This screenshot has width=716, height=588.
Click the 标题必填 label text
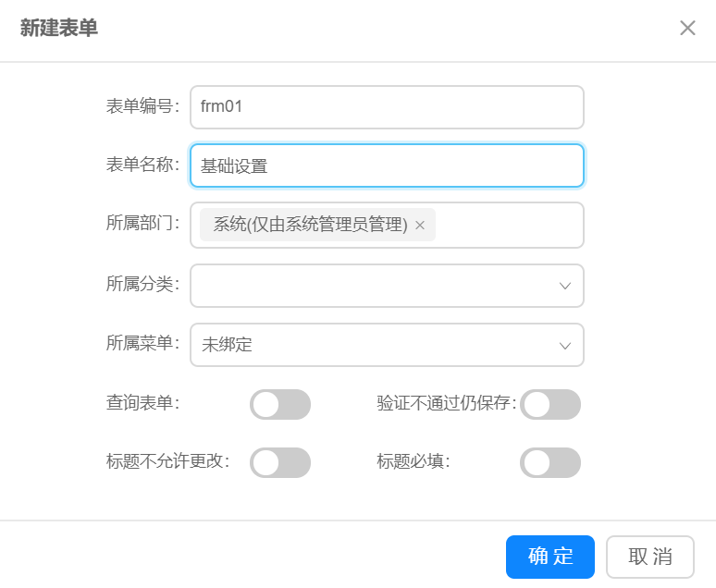coord(413,460)
